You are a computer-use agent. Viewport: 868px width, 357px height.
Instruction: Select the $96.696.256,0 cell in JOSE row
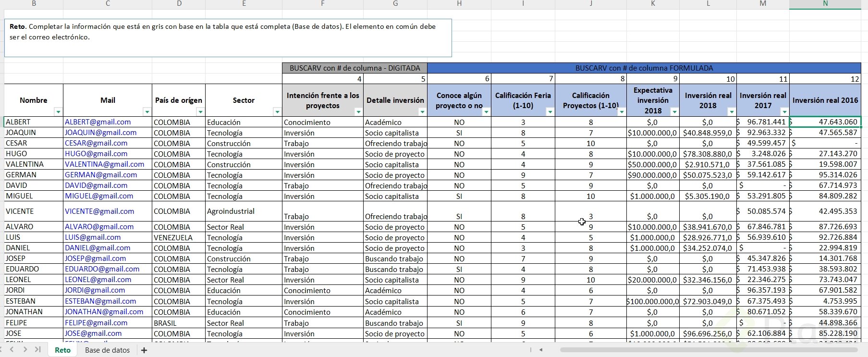708,333
